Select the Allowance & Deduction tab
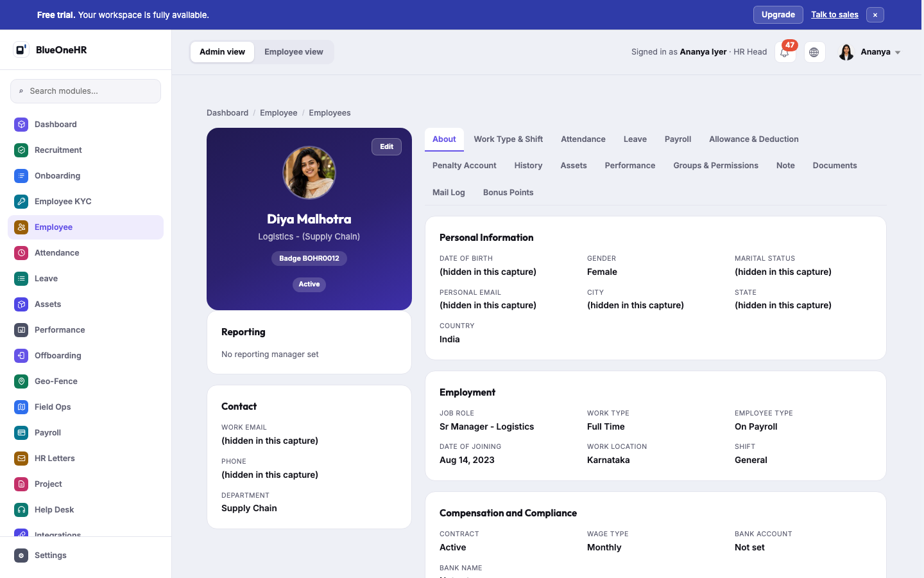Image resolution: width=924 pixels, height=578 pixels. tap(754, 139)
